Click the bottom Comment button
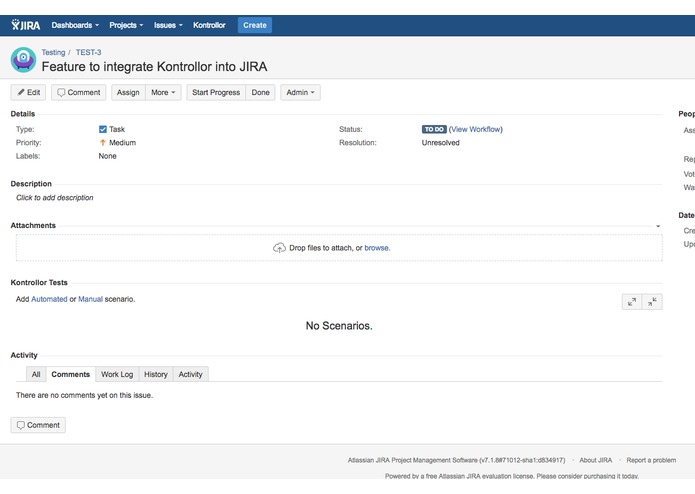695x494 pixels. 38,425
